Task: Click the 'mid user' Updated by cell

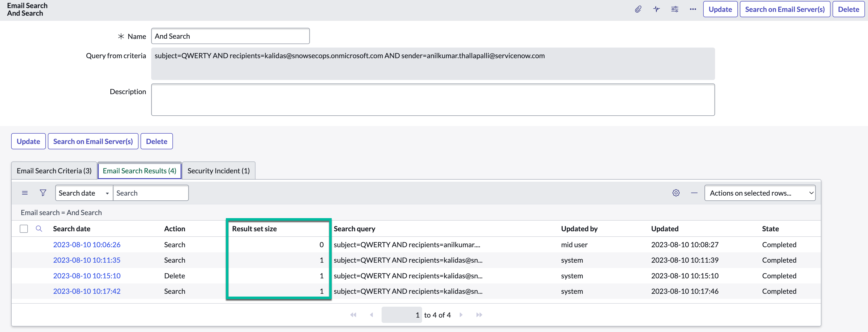Action: pyautogui.click(x=574, y=244)
